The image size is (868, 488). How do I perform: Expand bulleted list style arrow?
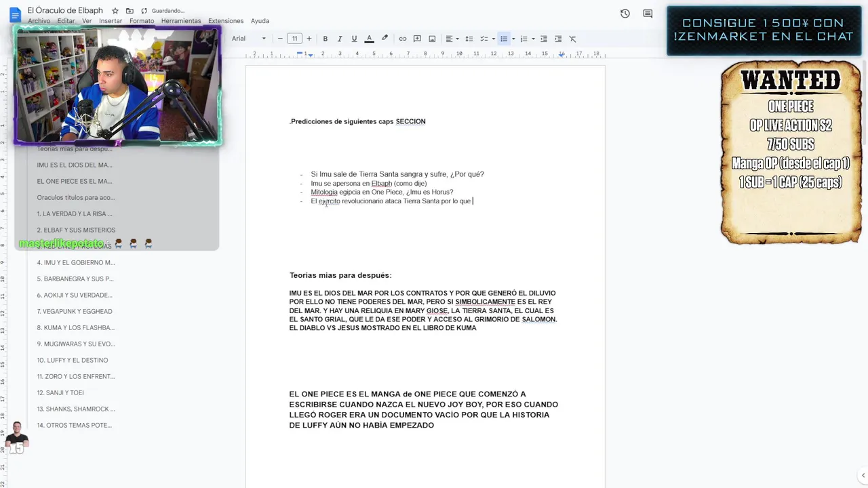[x=513, y=39]
